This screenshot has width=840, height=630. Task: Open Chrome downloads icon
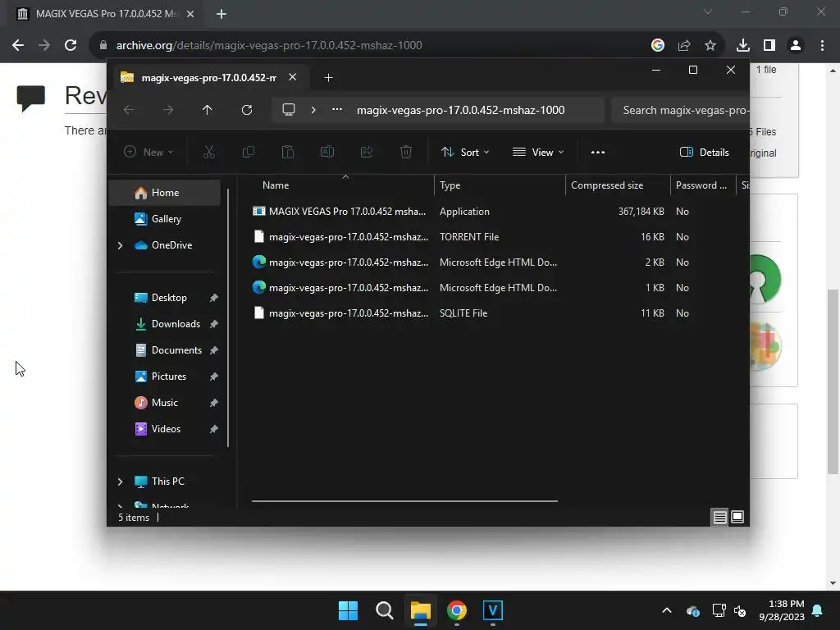742,45
